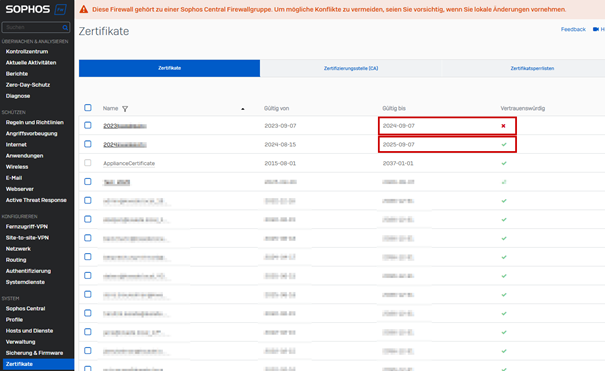This screenshot has height=371, width=605.
Task: Click the ApplianceCertificate checkbox
Action: pyautogui.click(x=88, y=163)
